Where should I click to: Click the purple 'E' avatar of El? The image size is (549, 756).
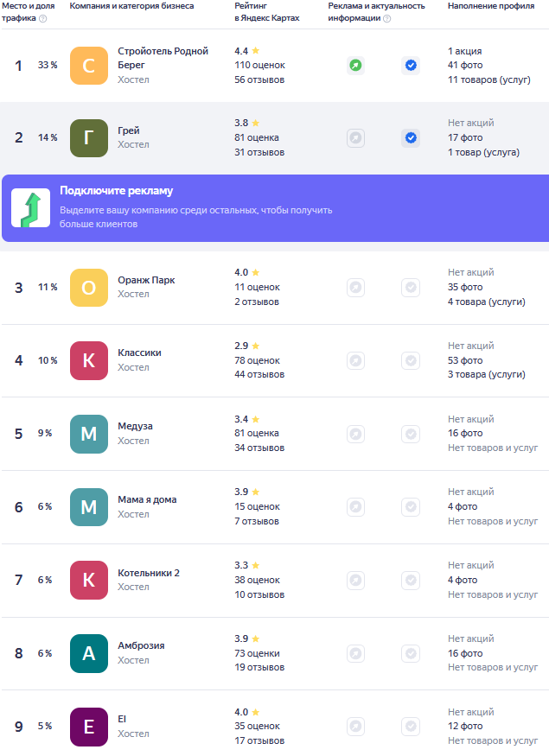[89, 727]
